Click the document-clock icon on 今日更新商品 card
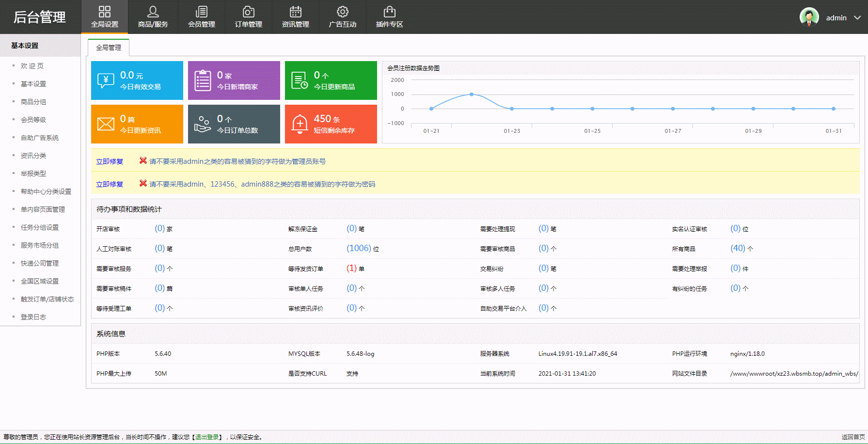This screenshot has width=868, height=444. 300,80
